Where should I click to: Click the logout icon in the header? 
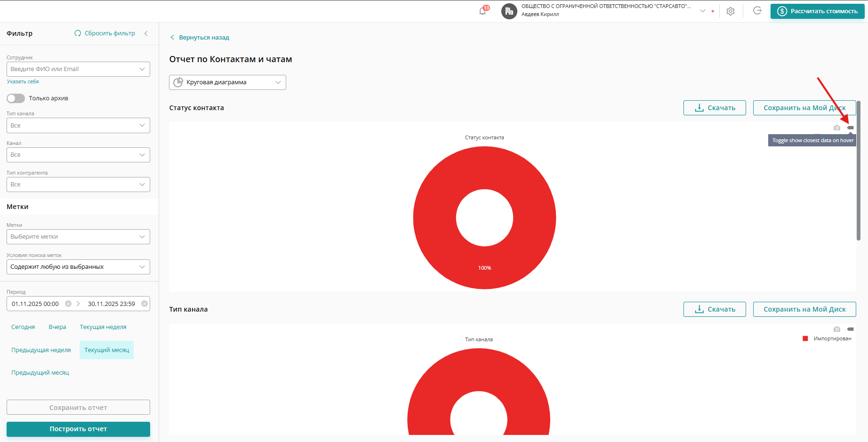(x=757, y=11)
